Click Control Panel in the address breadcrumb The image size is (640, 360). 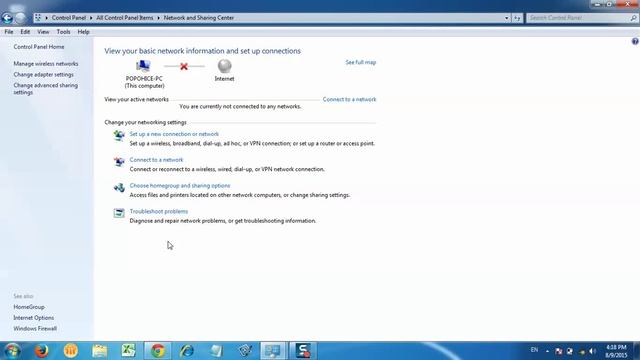click(x=69, y=18)
